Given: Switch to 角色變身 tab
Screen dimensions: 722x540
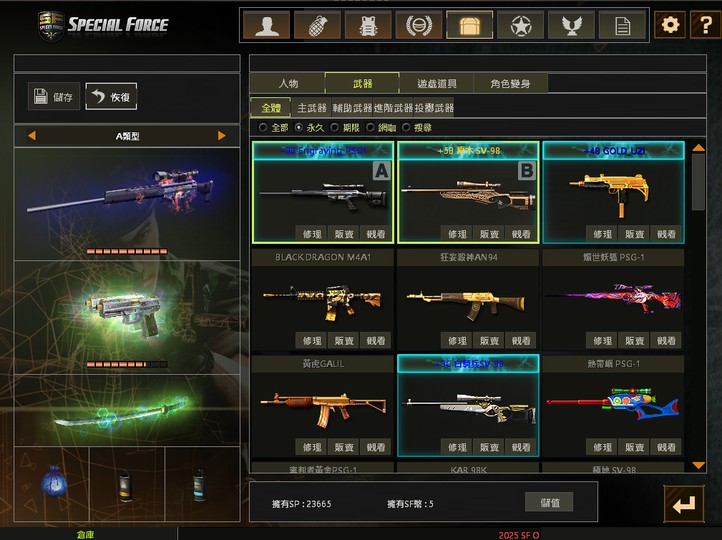Looking at the screenshot, I should pyautogui.click(x=510, y=83).
